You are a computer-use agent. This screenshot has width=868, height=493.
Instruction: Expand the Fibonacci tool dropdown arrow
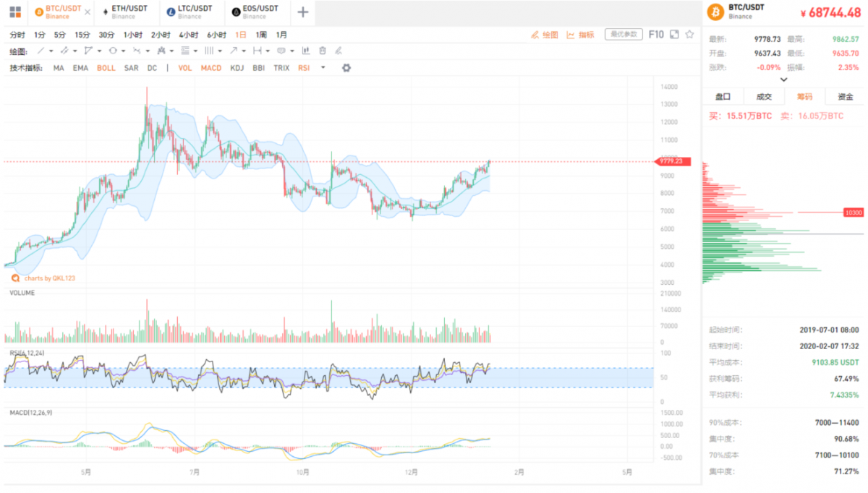point(196,51)
